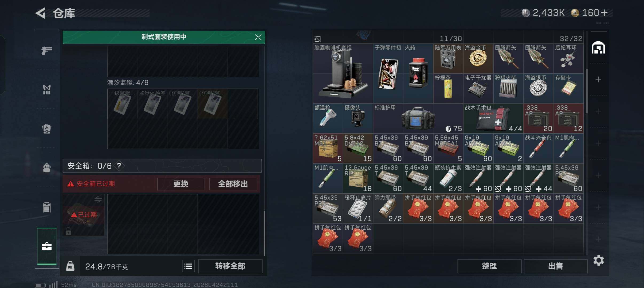The height and width of the screenshot is (288, 644).
Task: Dismiss the 制式套装使用中 banner
Action: point(258,37)
